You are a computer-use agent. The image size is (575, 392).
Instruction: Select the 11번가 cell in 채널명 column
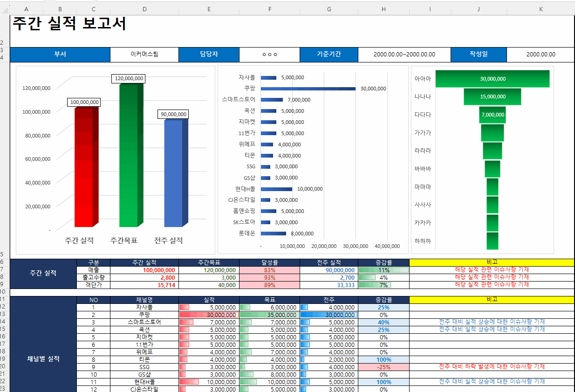click(x=144, y=344)
